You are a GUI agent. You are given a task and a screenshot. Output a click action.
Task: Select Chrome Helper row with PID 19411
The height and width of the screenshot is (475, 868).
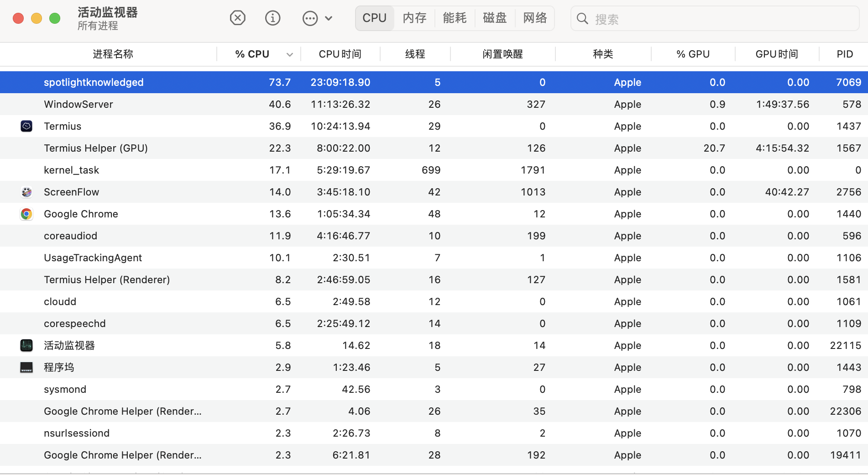tap(434, 455)
